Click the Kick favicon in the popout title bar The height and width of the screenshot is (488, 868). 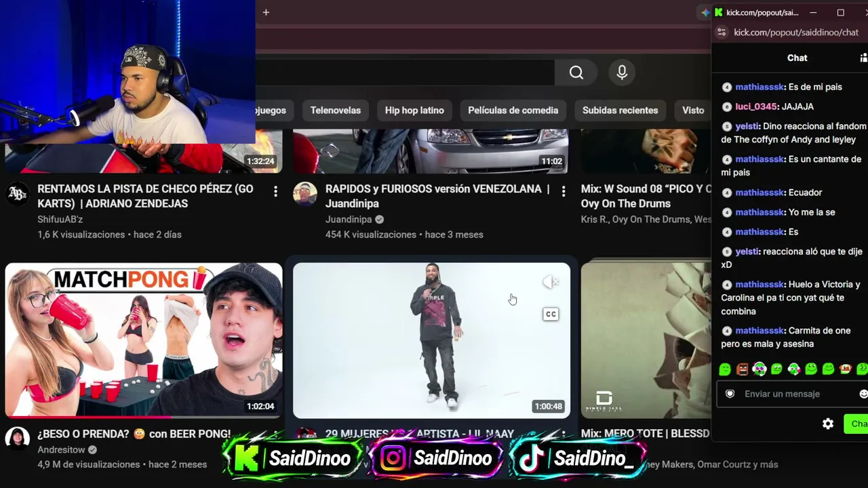(719, 12)
